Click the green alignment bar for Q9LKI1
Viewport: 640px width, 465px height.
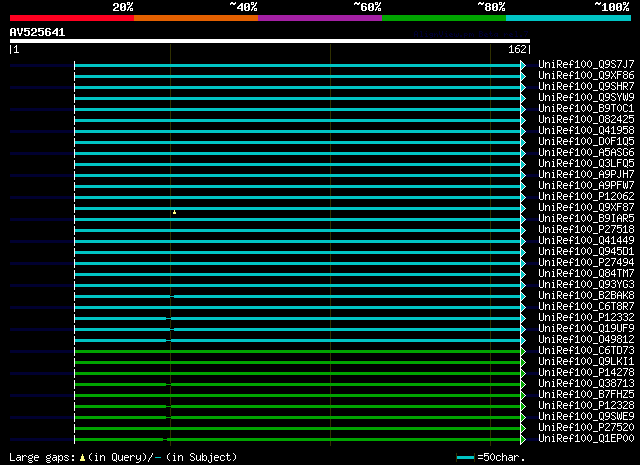click(x=298, y=363)
